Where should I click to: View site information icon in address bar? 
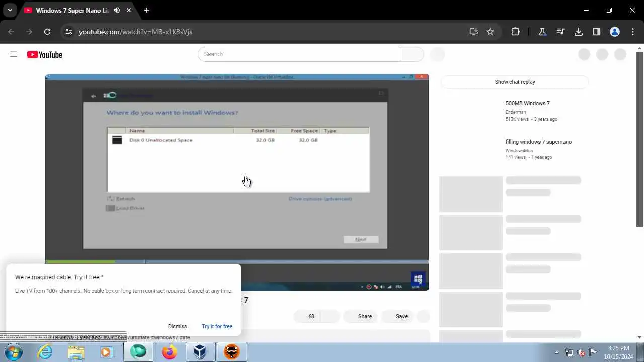69,32
